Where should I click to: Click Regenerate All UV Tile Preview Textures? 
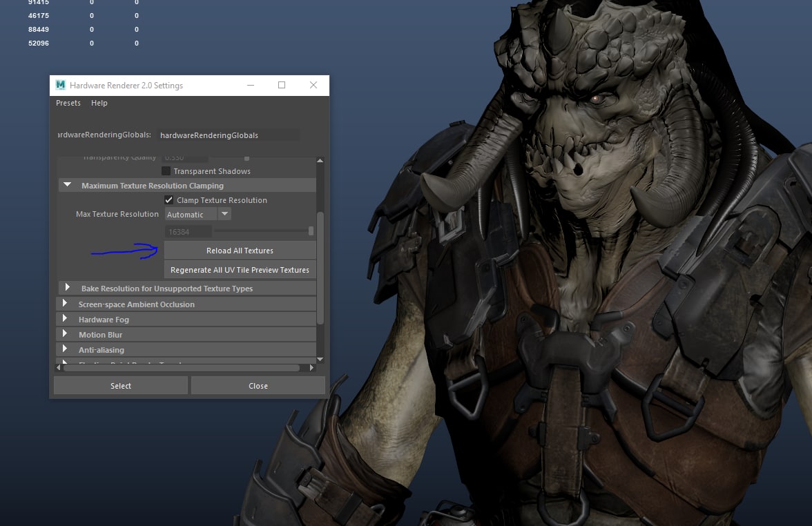(240, 270)
